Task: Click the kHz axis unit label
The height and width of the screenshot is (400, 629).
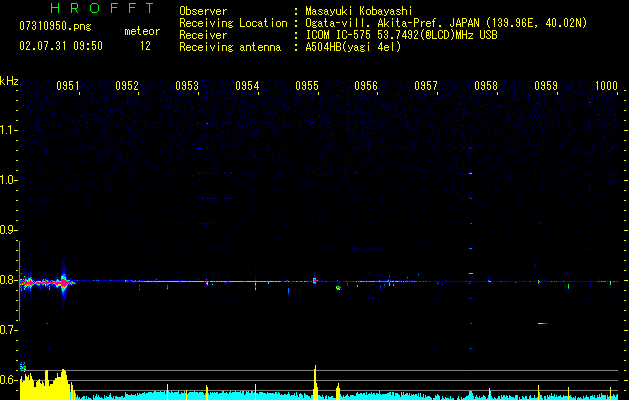Action: 9,81
